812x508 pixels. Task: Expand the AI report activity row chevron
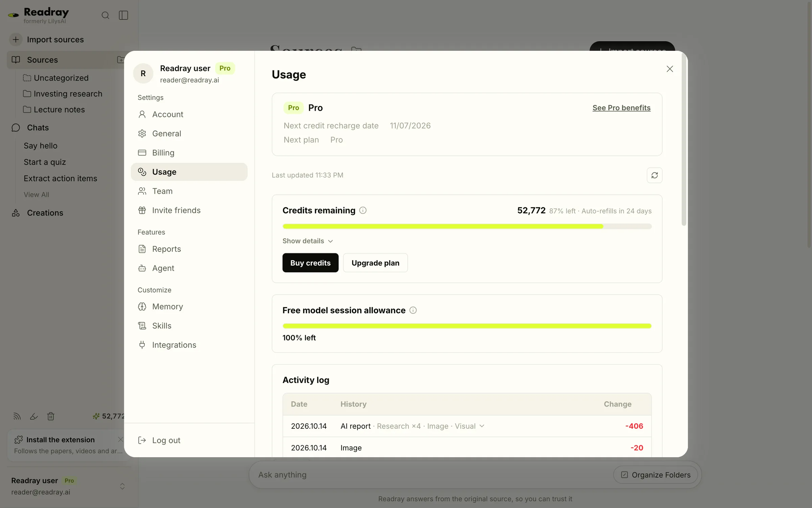pos(482,426)
